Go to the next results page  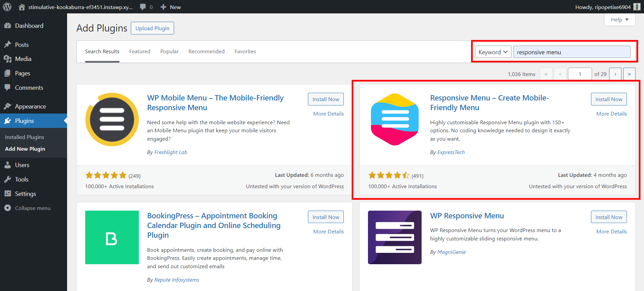pos(615,74)
